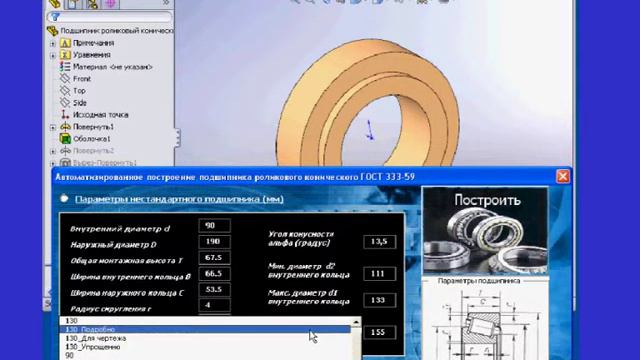Click the Наружный диаметр D field
The image size is (640, 360).
214,242
